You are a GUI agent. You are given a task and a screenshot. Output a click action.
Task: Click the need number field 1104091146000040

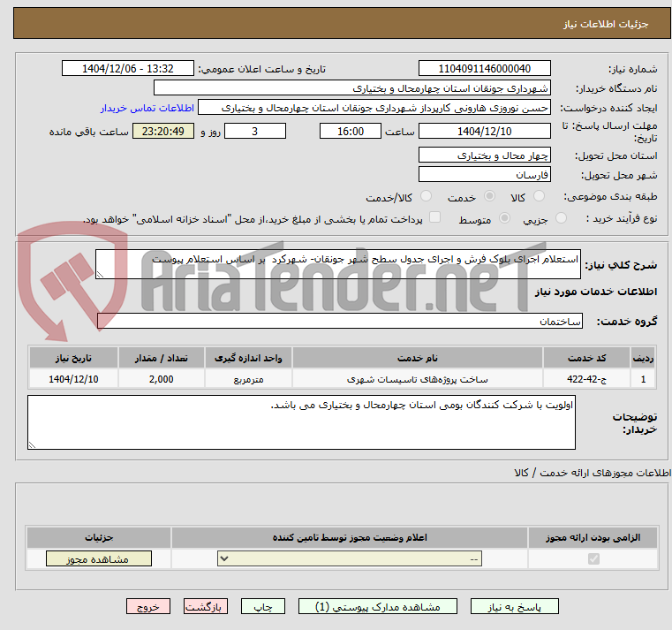coord(484,69)
